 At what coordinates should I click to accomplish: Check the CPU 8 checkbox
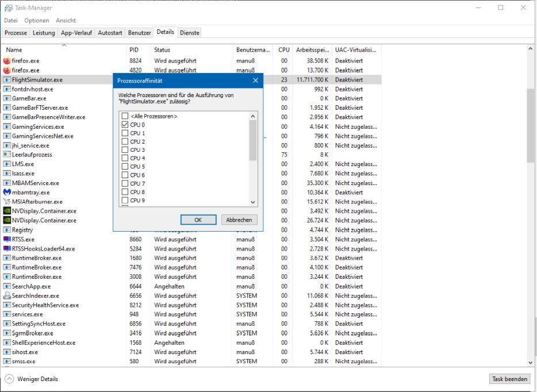click(x=125, y=192)
